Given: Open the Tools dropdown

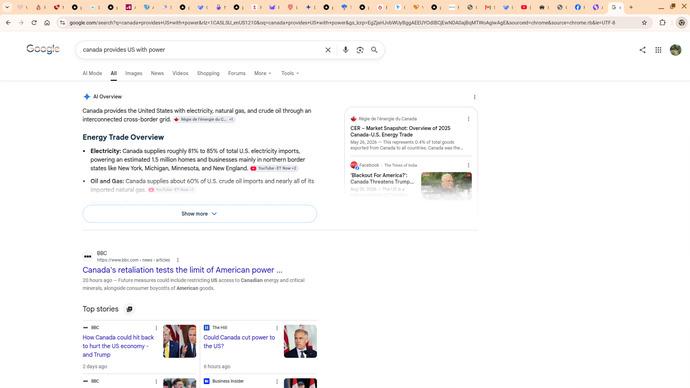Looking at the screenshot, I should (x=290, y=73).
